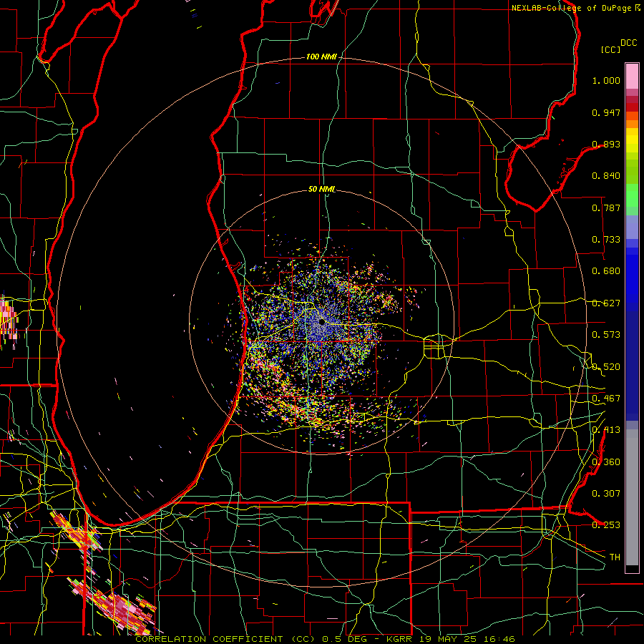
Task: Click the 50 NMI range ring label
Action: (x=321, y=190)
